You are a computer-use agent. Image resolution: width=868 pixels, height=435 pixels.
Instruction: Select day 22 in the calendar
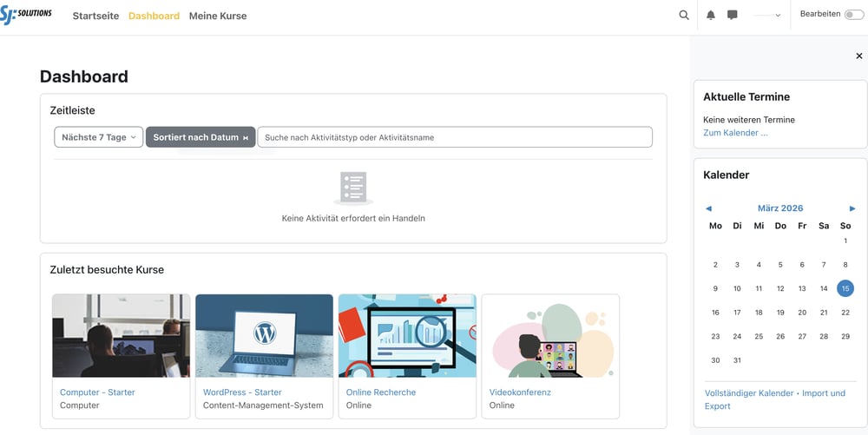click(845, 313)
